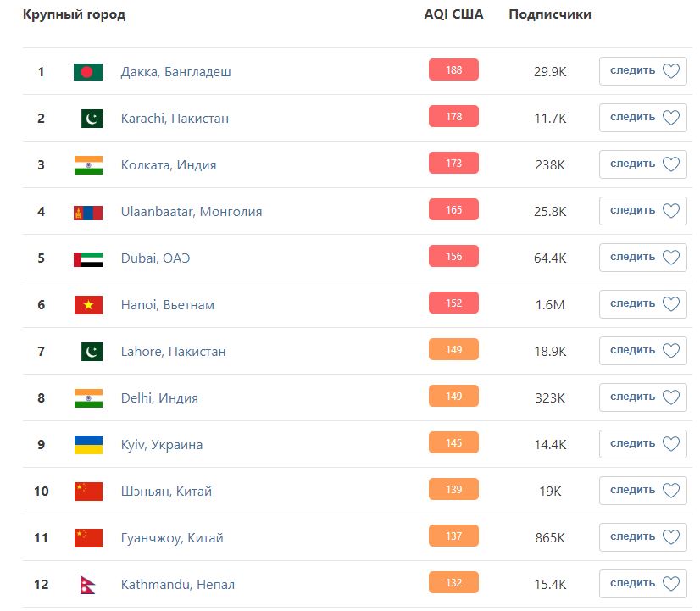Click the red 188 AQI badge
This screenshot has width=700, height=611.
click(x=453, y=70)
